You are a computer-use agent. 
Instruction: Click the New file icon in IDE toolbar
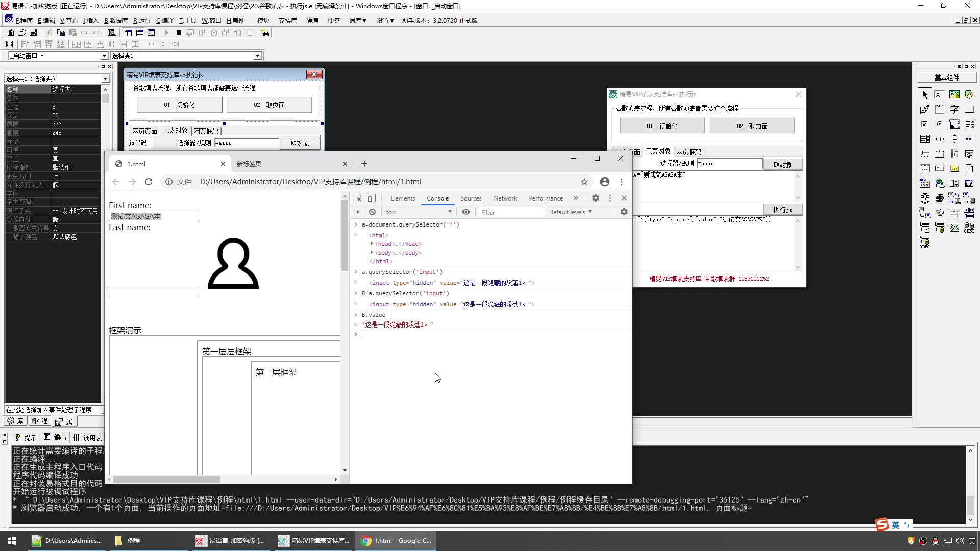point(10,33)
